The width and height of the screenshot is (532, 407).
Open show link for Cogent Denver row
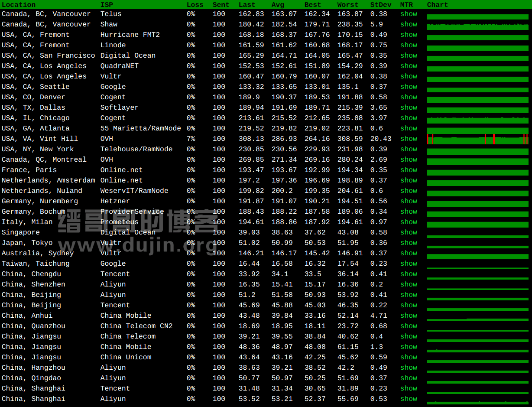pos(409,97)
